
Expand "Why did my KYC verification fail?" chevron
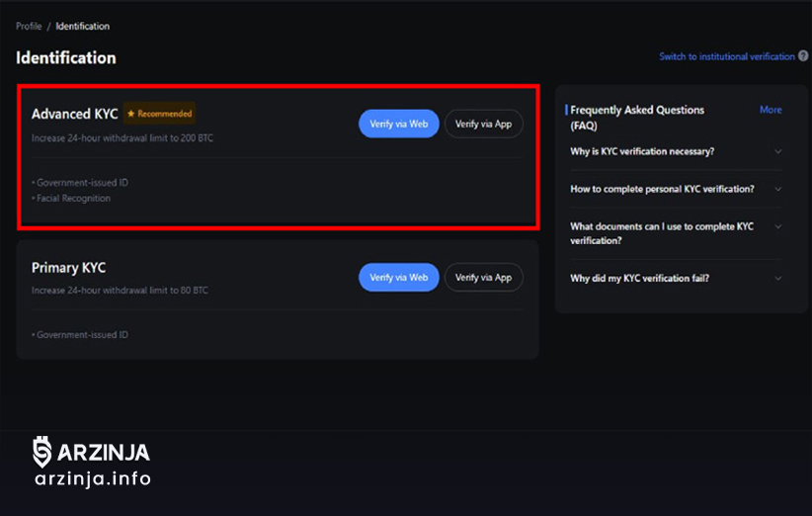click(x=778, y=279)
